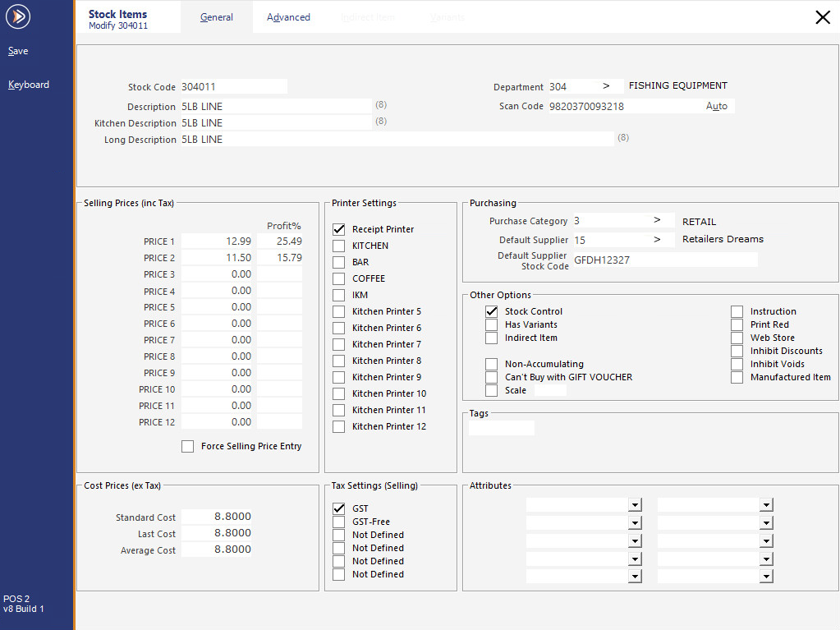Screen dimensions: 840x630
Task: Tick Kitchen Printer 5 checkbox
Action: coord(338,312)
